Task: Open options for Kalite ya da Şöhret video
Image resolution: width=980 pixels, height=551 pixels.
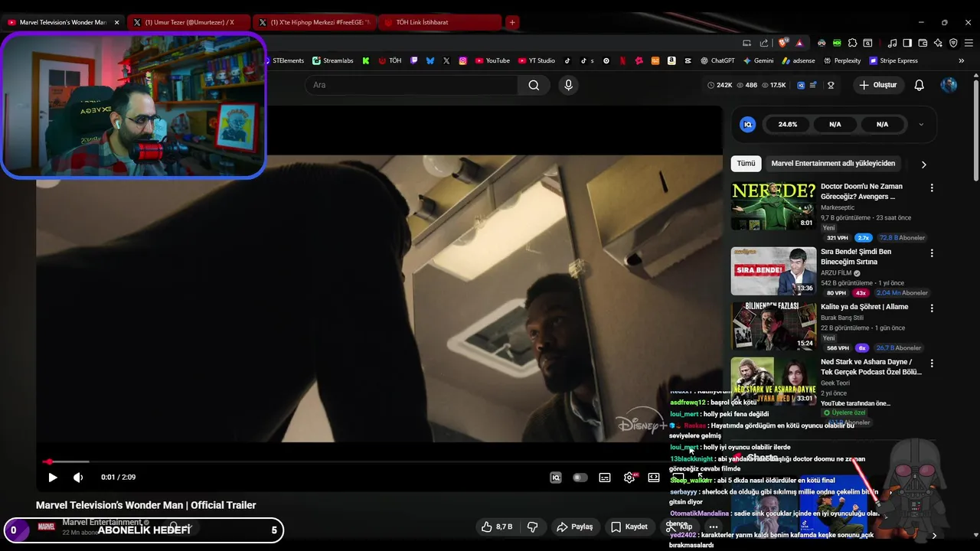Action: coord(932,308)
